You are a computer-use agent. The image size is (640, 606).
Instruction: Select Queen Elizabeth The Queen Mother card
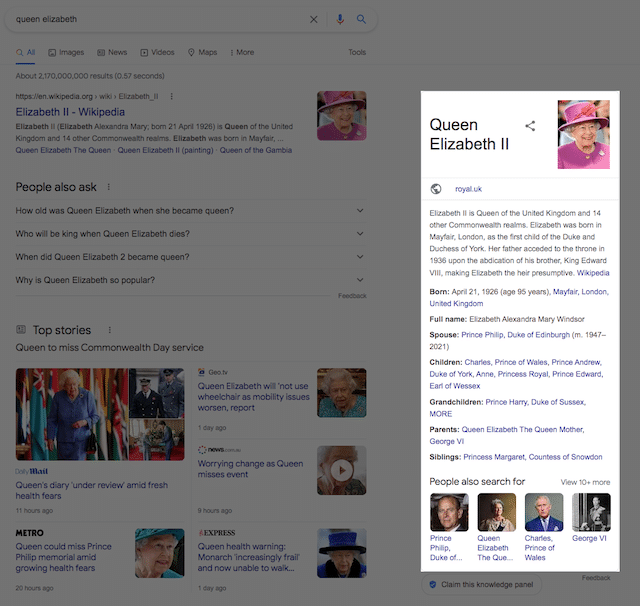(496, 527)
